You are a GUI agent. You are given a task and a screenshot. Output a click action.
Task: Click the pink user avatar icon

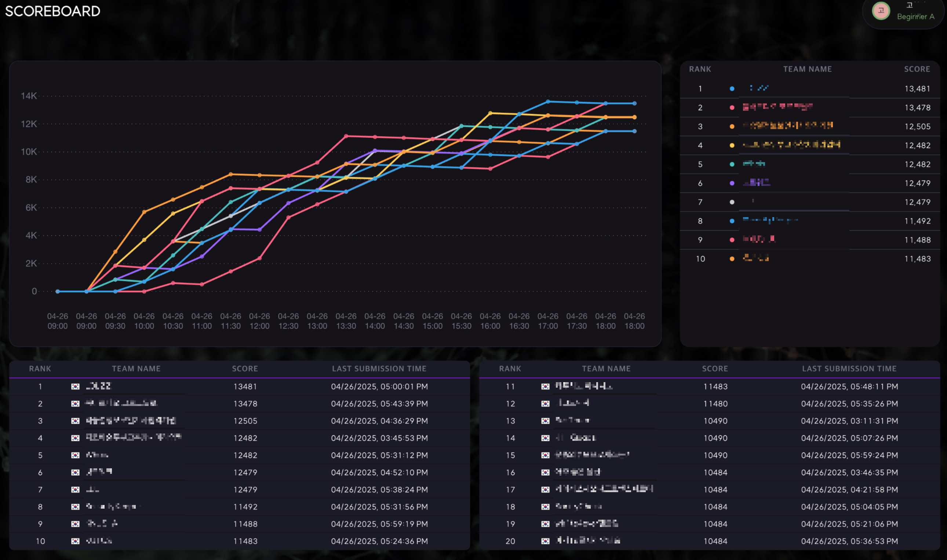(x=881, y=11)
